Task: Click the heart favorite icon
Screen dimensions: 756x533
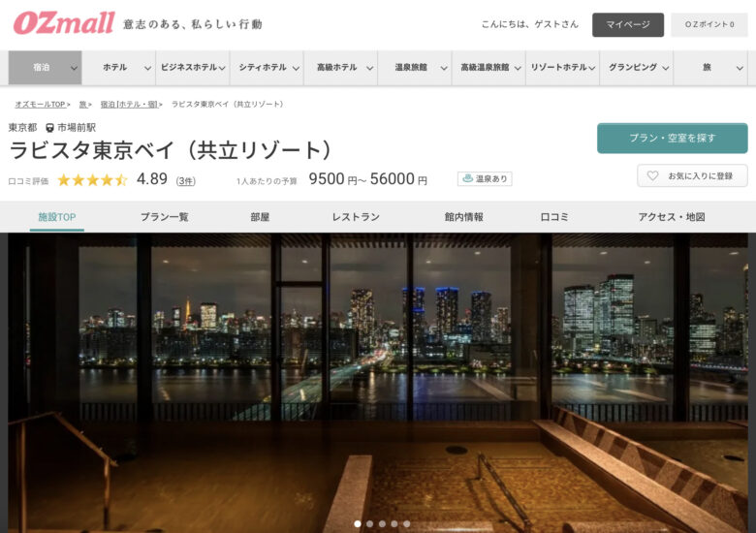Action: (652, 176)
